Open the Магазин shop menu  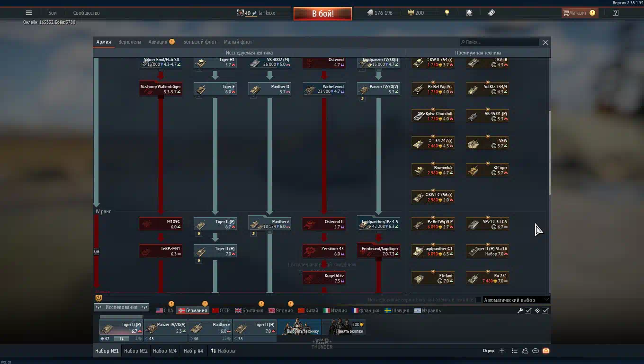(x=580, y=13)
